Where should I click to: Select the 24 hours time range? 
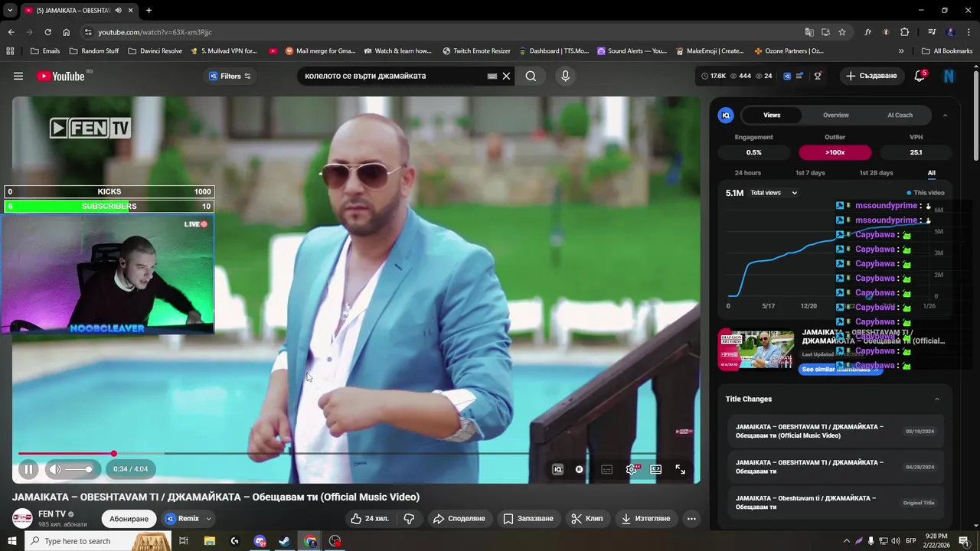point(748,173)
